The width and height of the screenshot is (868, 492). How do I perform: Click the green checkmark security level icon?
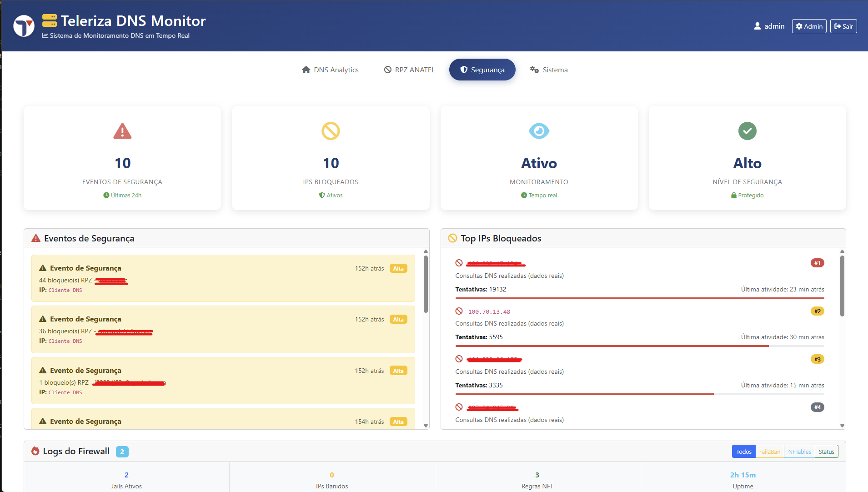click(x=747, y=131)
